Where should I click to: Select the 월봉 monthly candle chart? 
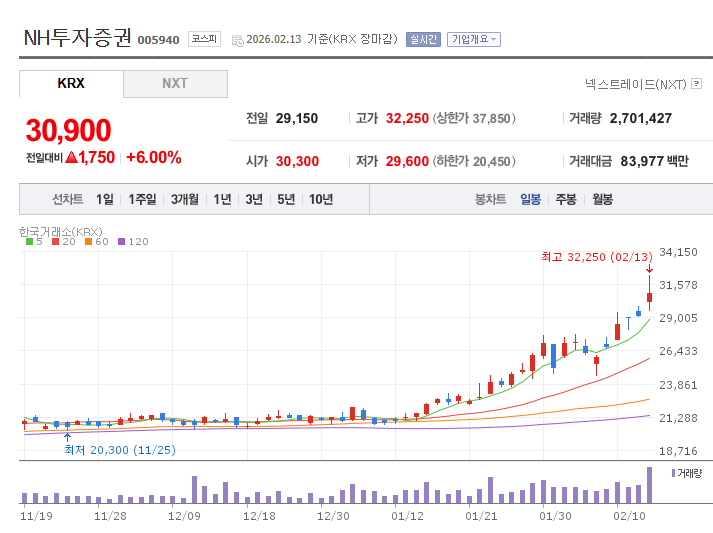(603, 199)
